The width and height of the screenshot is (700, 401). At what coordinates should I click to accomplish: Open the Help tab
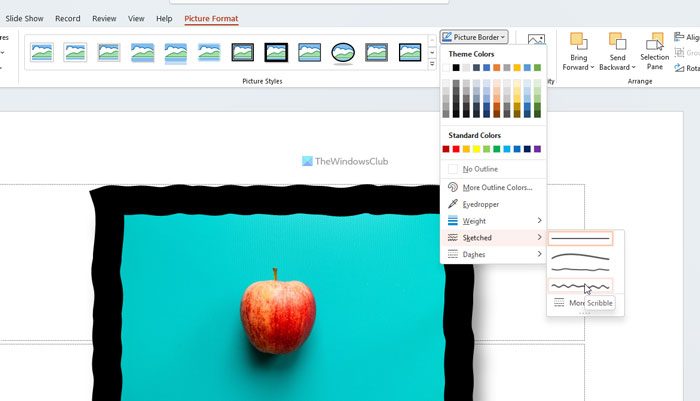(x=164, y=18)
